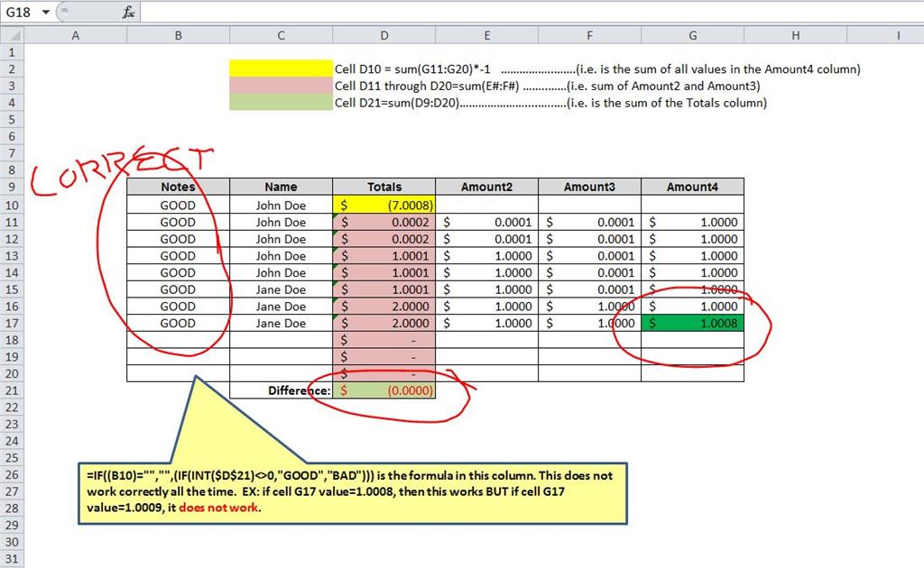Select row 31 header
Screen dimensions: 924x568
(13, 559)
